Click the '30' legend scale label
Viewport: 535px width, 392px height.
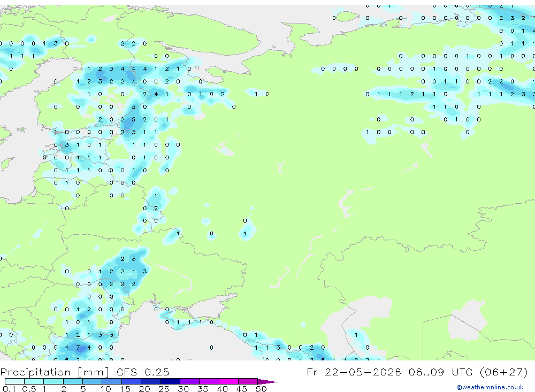click(x=183, y=389)
